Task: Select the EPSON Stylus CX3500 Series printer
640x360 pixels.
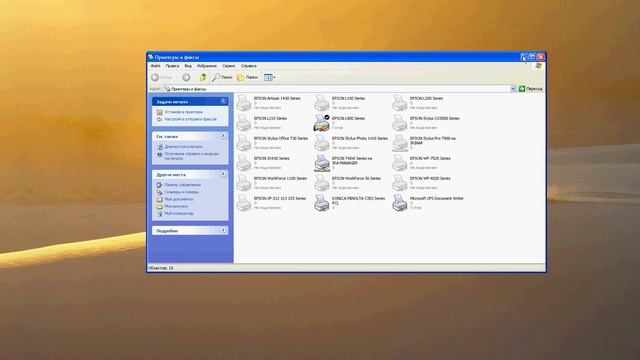Action: (426, 123)
